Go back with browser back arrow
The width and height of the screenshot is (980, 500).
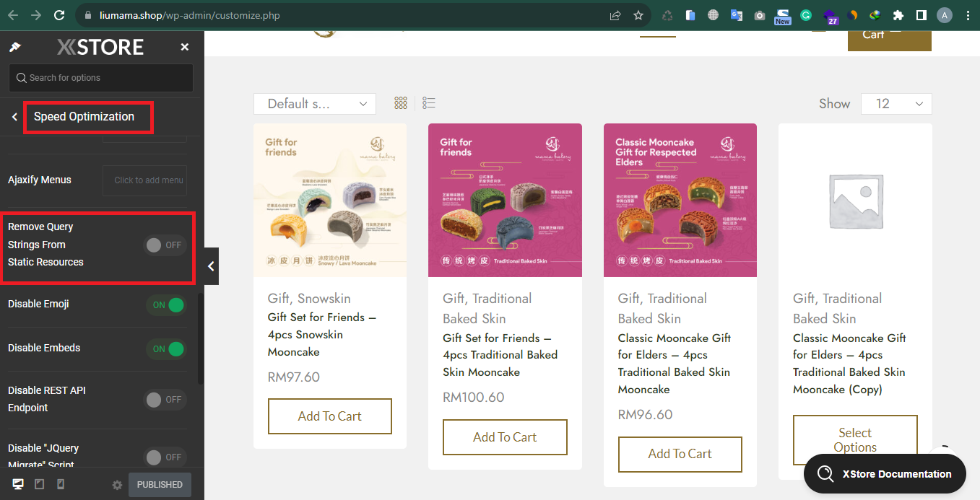(x=13, y=15)
